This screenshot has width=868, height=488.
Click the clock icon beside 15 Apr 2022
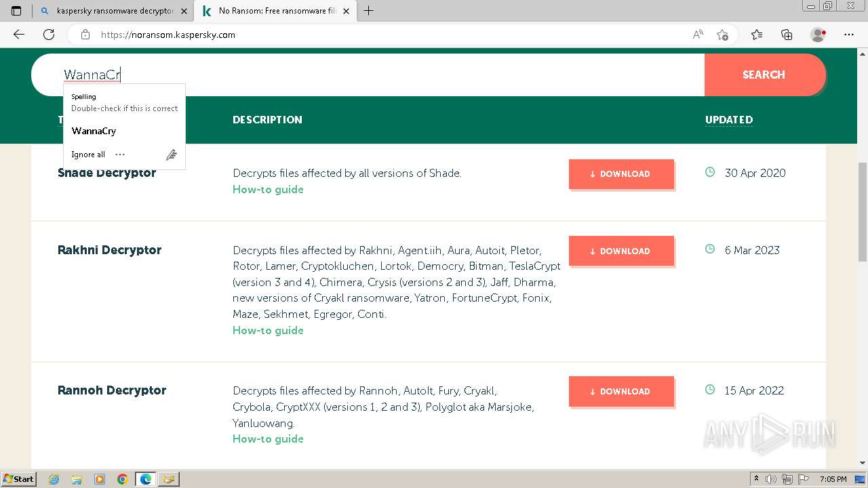(710, 390)
